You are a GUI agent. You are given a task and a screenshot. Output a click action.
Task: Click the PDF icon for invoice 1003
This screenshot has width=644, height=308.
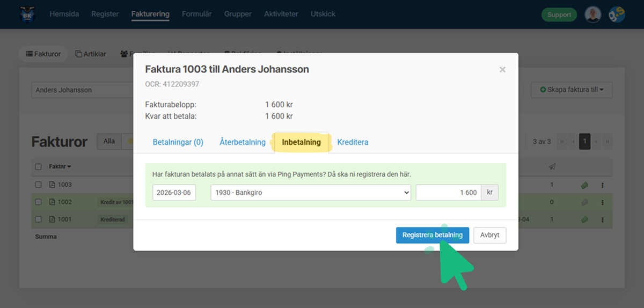point(52,185)
